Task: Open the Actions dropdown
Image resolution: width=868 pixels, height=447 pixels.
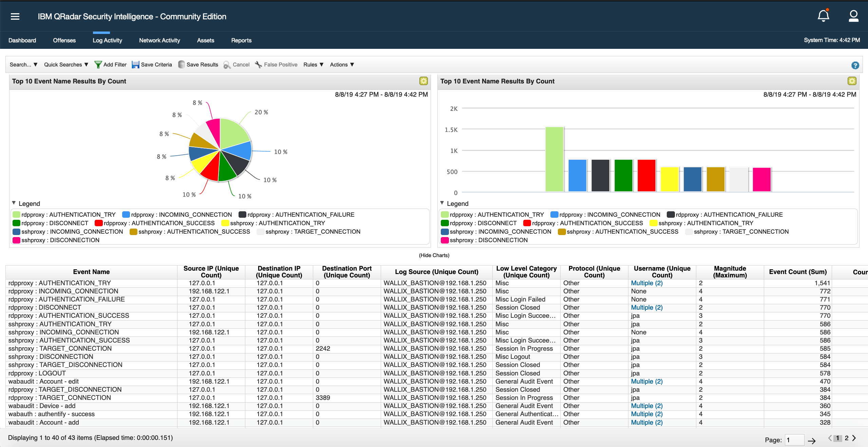Action: (342, 64)
